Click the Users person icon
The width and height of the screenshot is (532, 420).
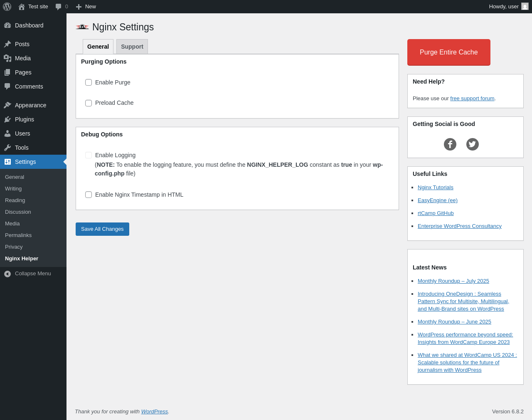point(7,133)
